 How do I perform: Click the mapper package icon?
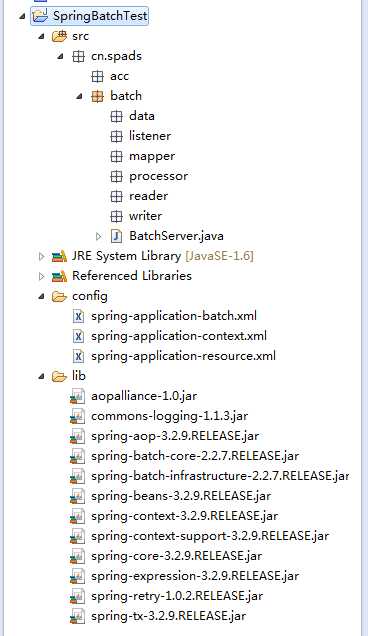[x=116, y=156]
